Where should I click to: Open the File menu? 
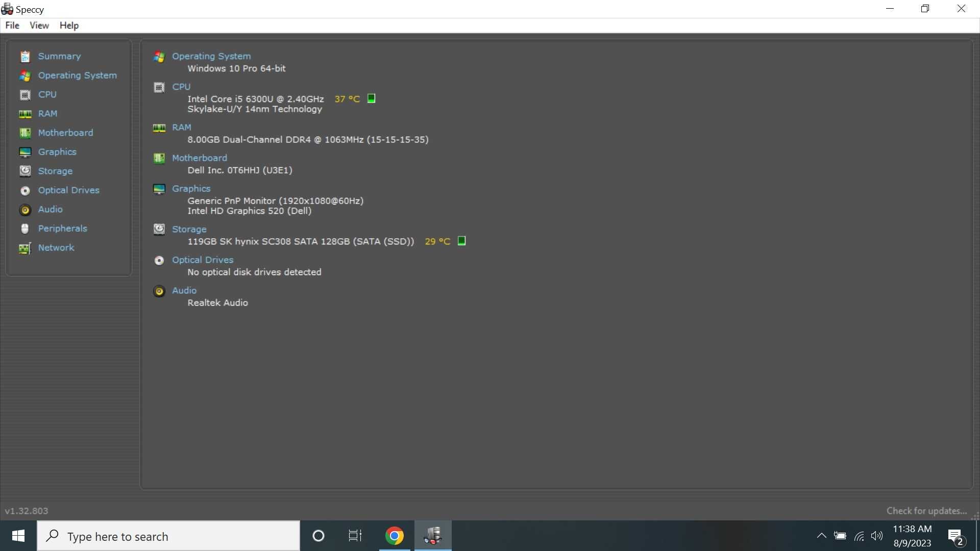pyautogui.click(x=11, y=25)
